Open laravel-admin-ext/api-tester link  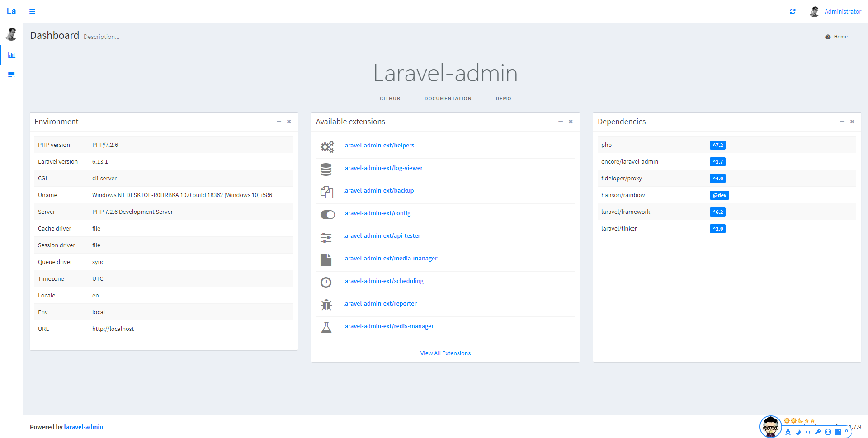click(382, 235)
